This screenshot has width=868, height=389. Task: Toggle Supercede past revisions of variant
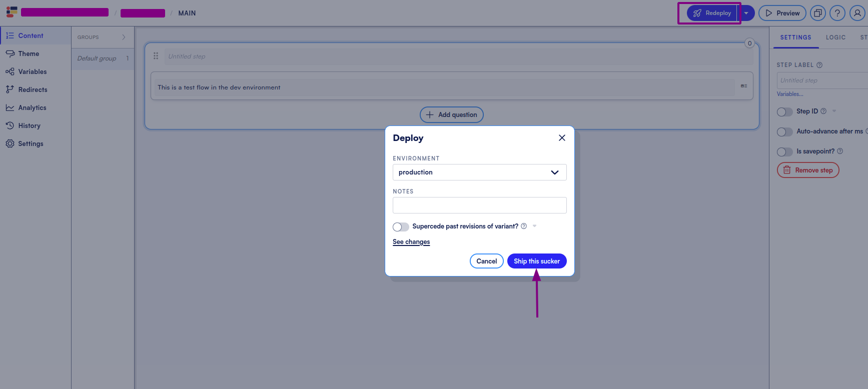point(401,227)
